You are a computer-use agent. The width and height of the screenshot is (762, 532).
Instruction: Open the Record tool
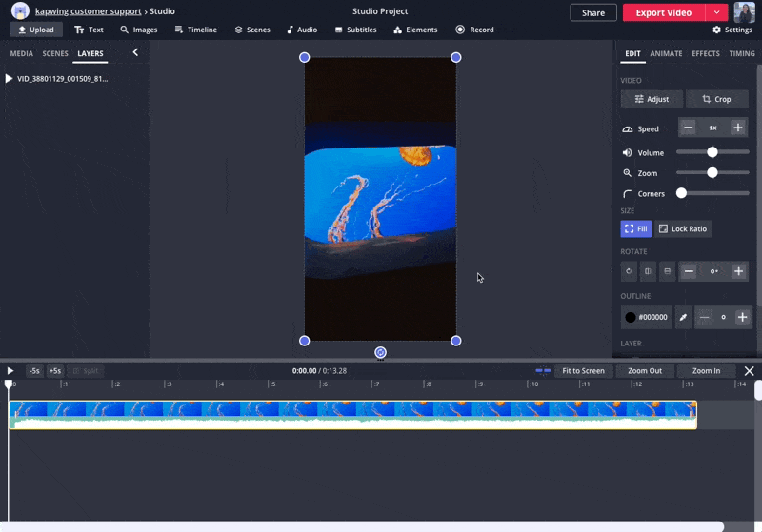coord(474,30)
